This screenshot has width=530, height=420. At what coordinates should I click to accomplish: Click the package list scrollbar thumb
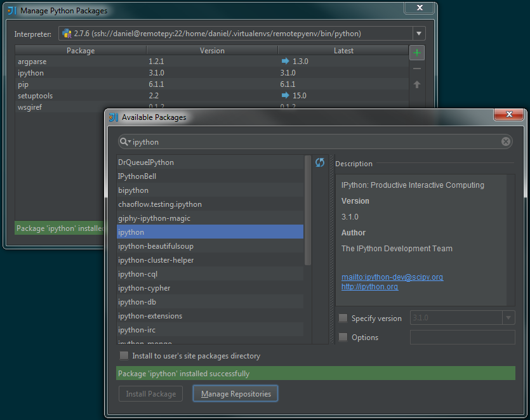tap(308, 210)
